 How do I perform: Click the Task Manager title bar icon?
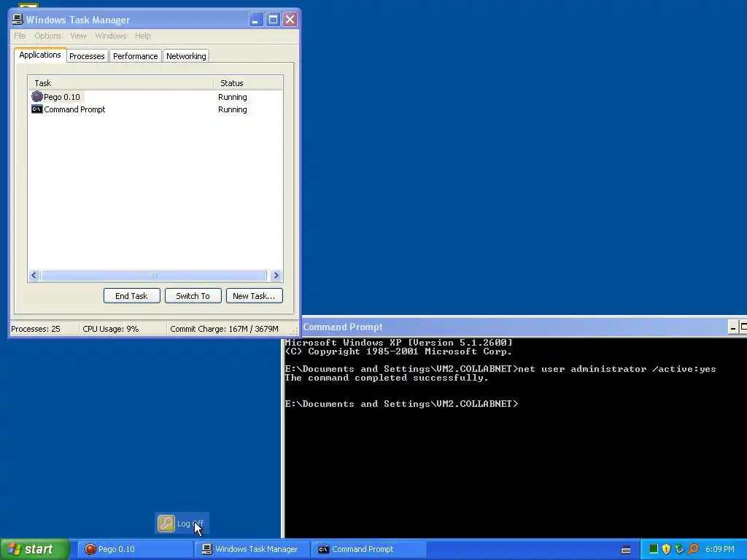pyautogui.click(x=18, y=20)
